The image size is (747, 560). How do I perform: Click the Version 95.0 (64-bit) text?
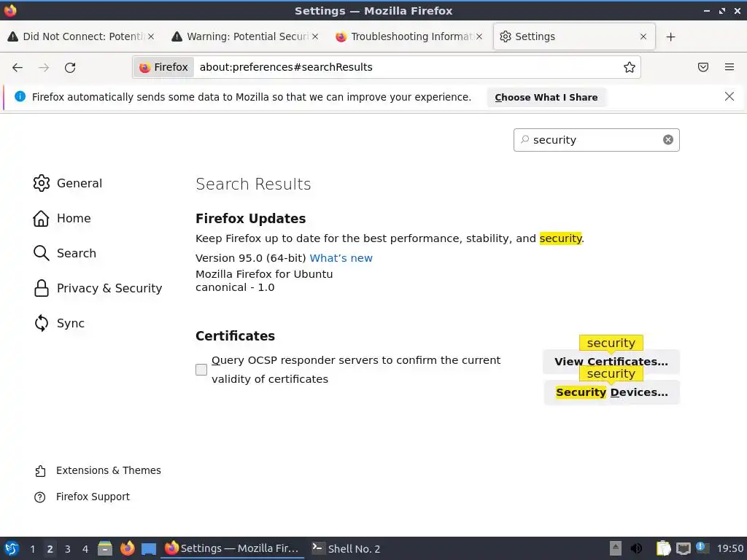(x=251, y=257)
